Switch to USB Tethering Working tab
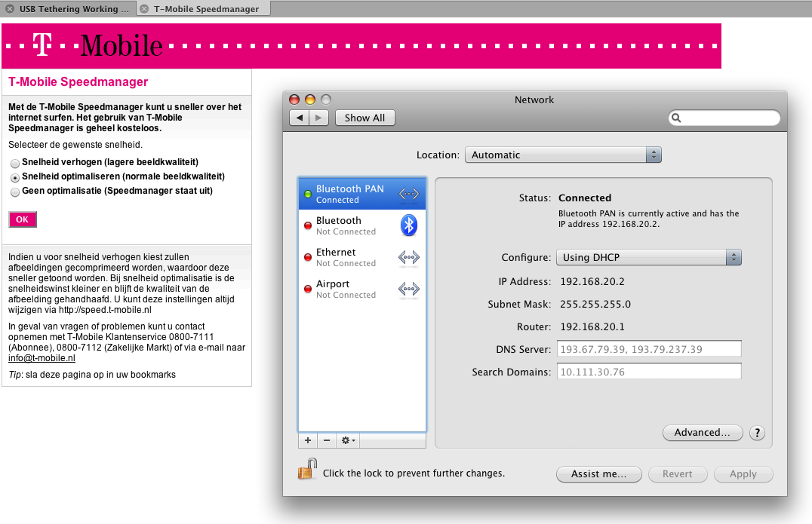 point(74,9)
